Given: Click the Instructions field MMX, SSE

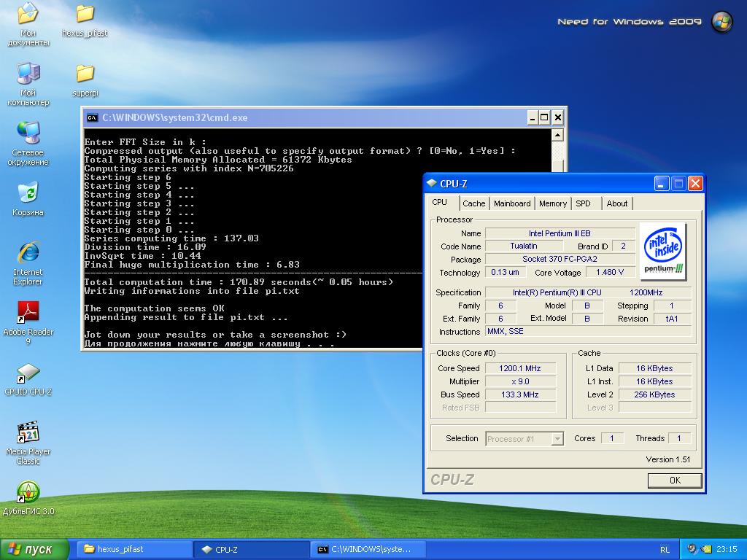Looking at the screenshot, I should 588,332.
